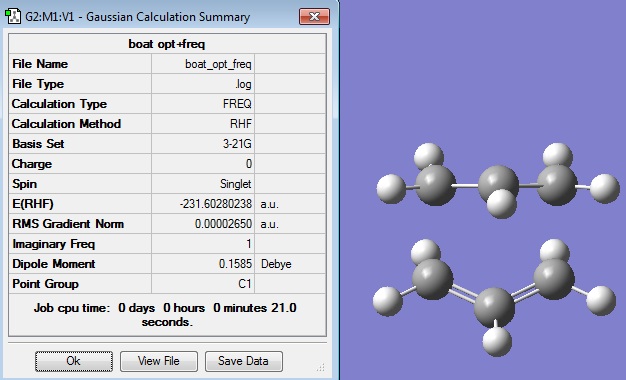Viewport: 626px width, 380px height.
Task: Select the rightmost hydrogen of upper fragment
Action: click(x=604, y=188)
